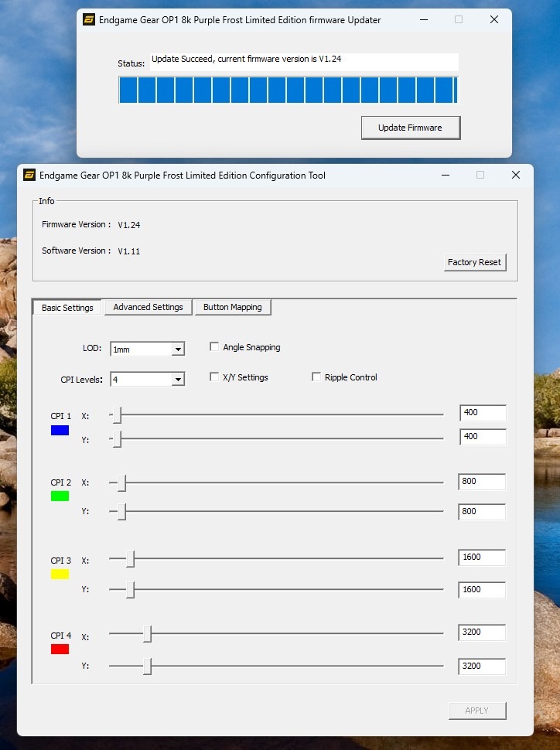The height and width of the screenshot is (750, 560).
Task: Close the Configuration Tool window
Action: click(x=515, y=175)
